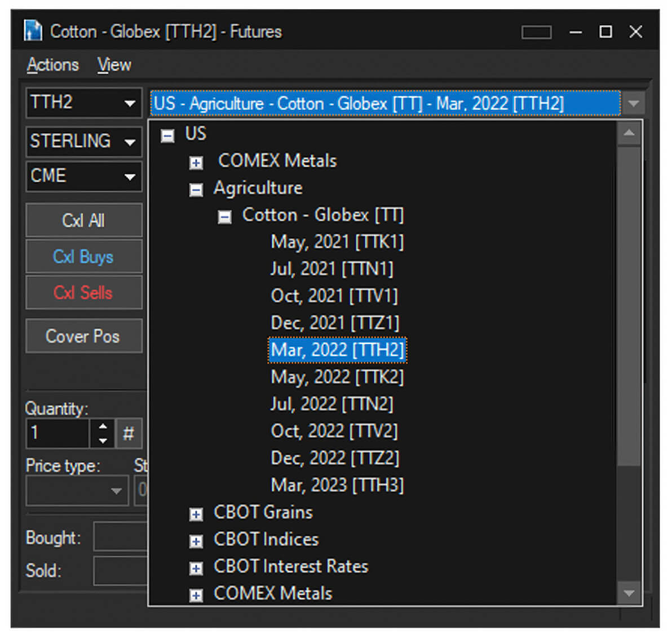This screenshot has width=672, height=640.
Task: Click the Sold field
Action: [121, 571]
